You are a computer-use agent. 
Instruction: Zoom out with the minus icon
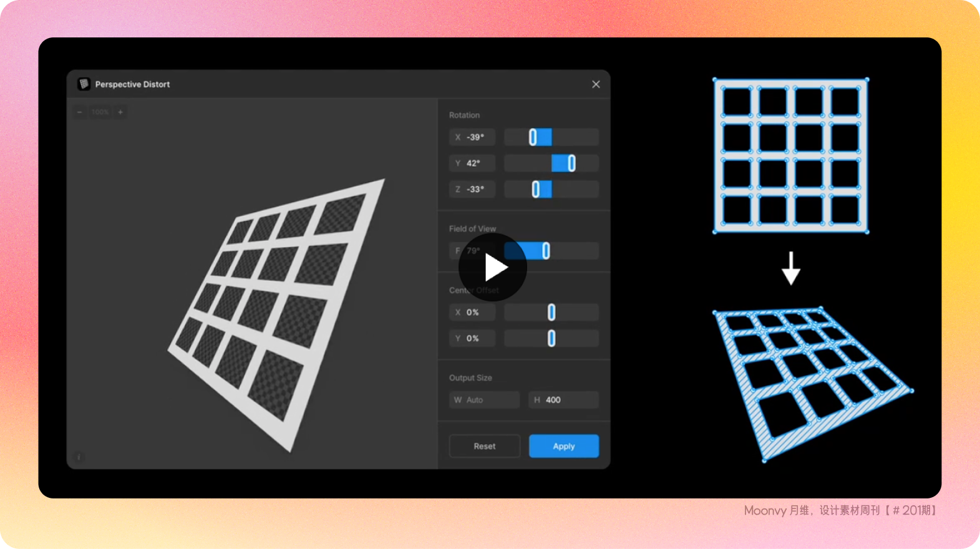click(x=80, y=112)
